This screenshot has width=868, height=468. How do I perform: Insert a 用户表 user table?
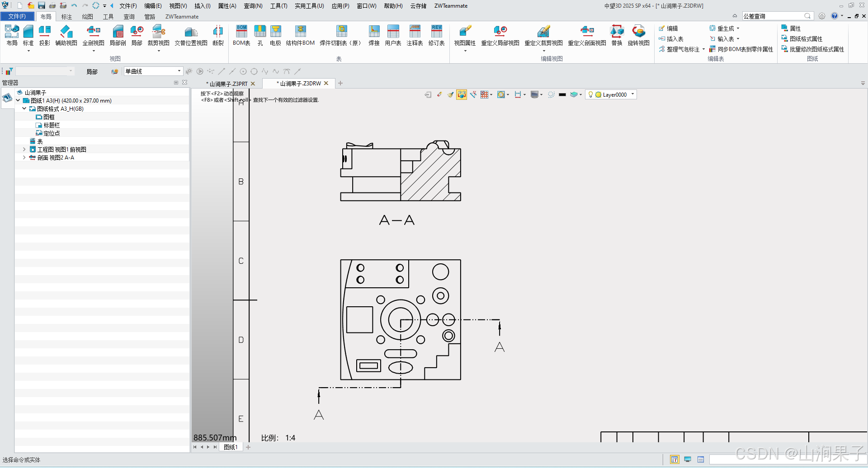coord(393,35)
